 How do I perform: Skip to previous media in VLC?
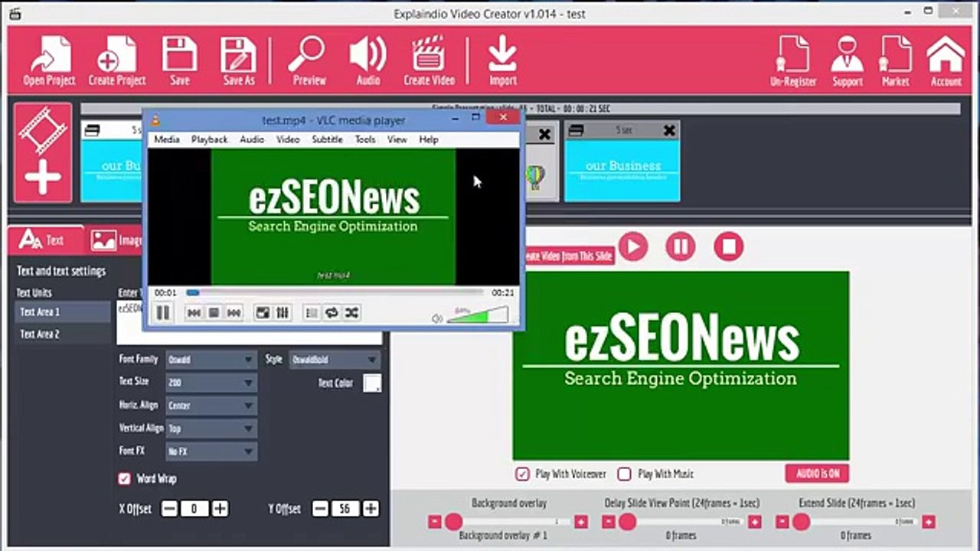coord(194,312)
